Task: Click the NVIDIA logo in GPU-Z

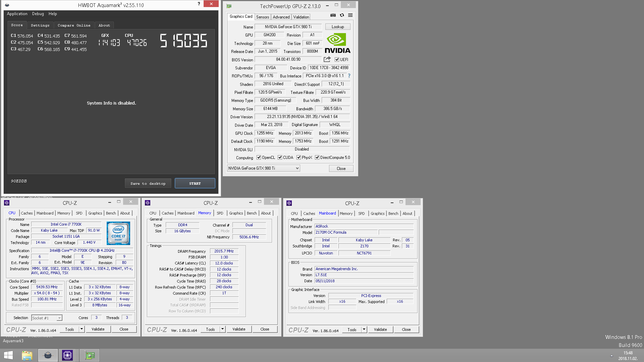Action: point(337,44)
